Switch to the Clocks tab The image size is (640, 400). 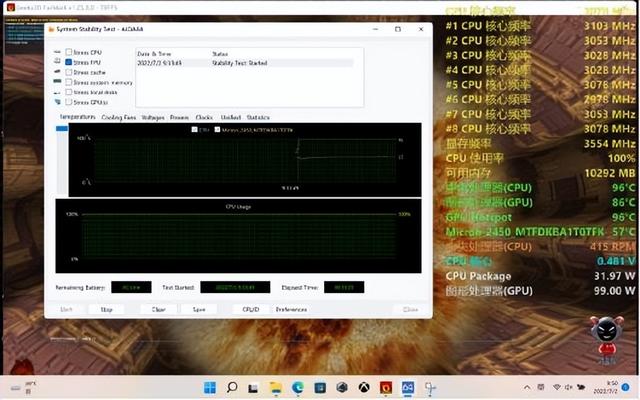pos(204,118)
